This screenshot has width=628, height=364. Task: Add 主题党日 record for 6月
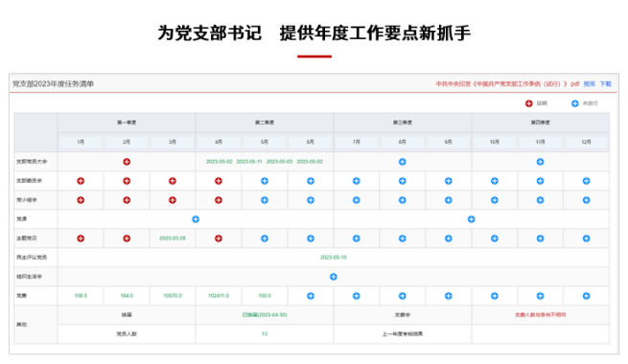(x=311, y=239)
